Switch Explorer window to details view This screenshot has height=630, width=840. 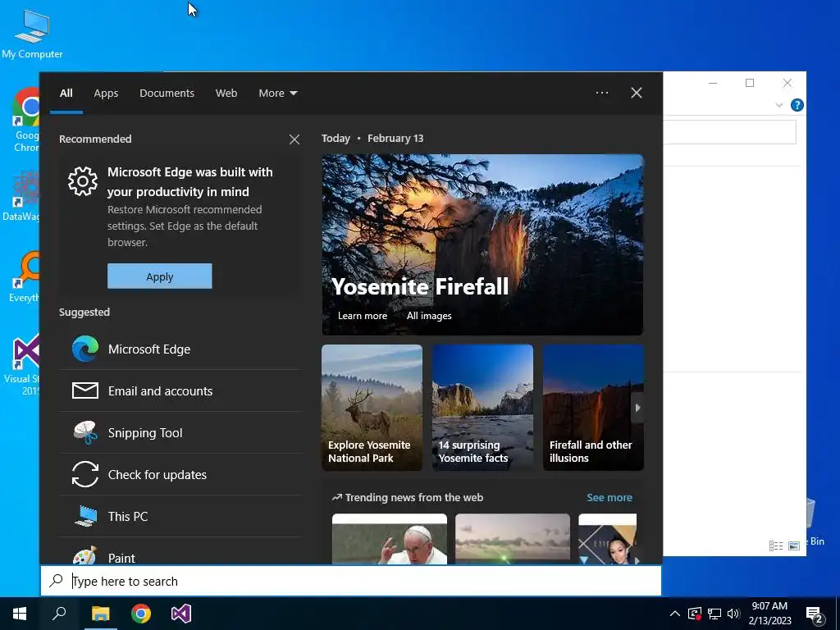(x=776, y=546)
